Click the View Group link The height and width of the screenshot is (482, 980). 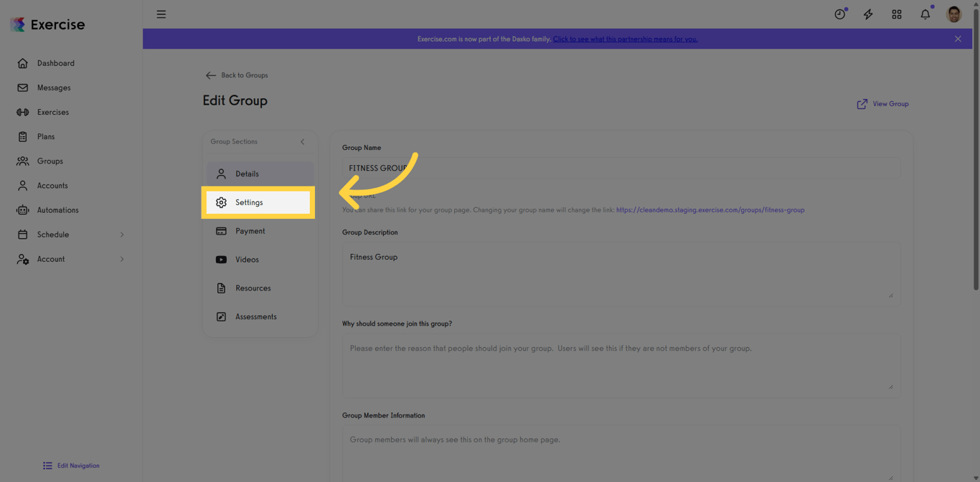click(x=882, y=103)
